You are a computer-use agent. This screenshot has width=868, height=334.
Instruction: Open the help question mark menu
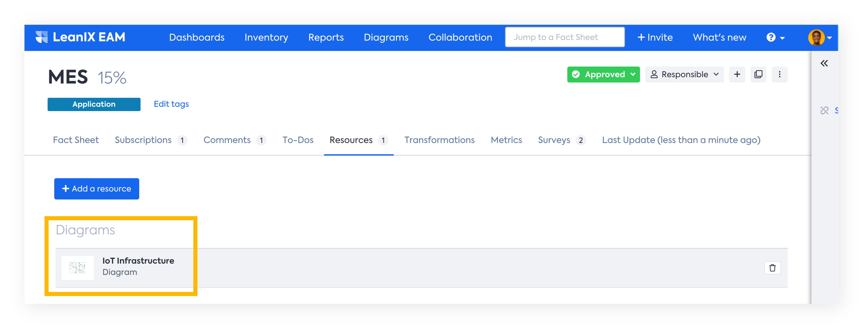(x=775, y=37)
